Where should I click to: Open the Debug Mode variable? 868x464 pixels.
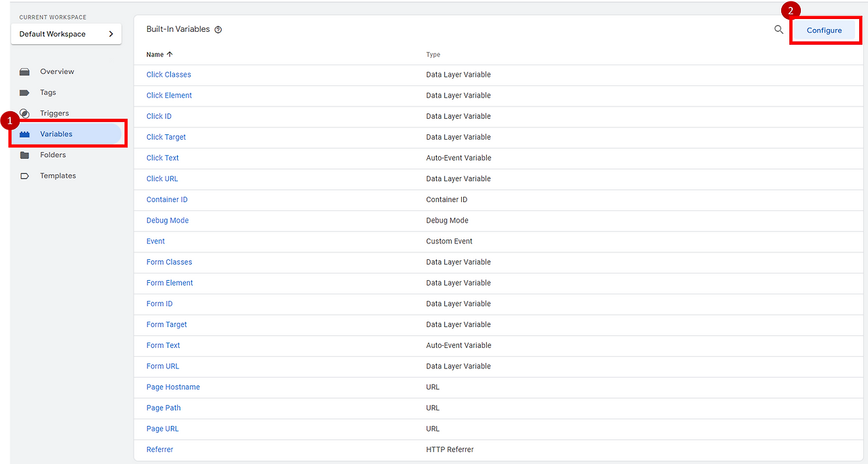167,220
